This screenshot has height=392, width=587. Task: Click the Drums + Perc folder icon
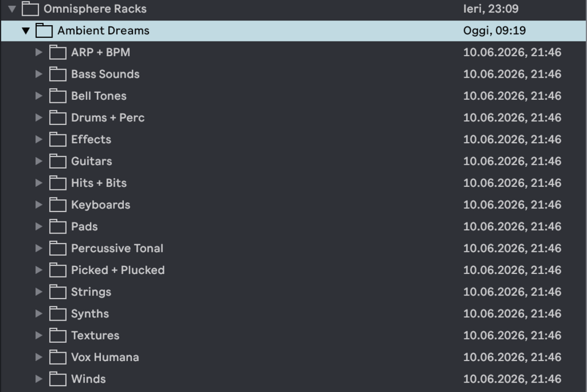click(x=58, y=117)
